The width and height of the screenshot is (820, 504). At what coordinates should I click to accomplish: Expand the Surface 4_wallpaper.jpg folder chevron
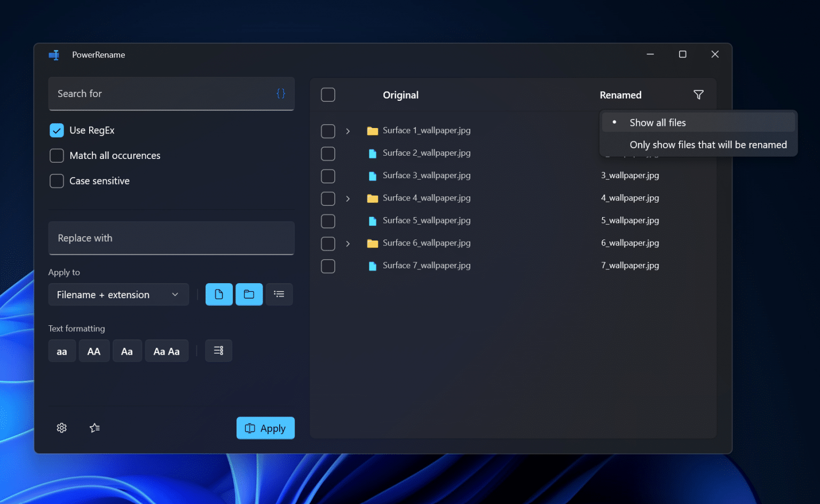[x=348, y=198]
